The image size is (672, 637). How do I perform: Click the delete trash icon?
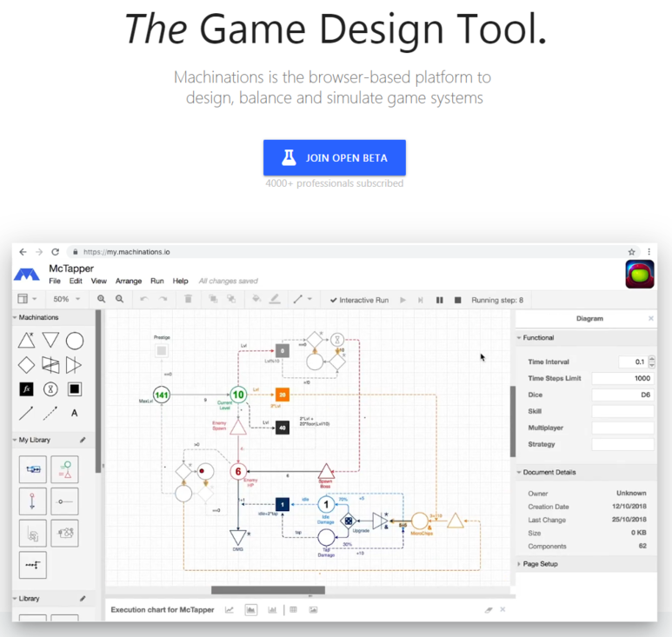[x=188, y=299]
